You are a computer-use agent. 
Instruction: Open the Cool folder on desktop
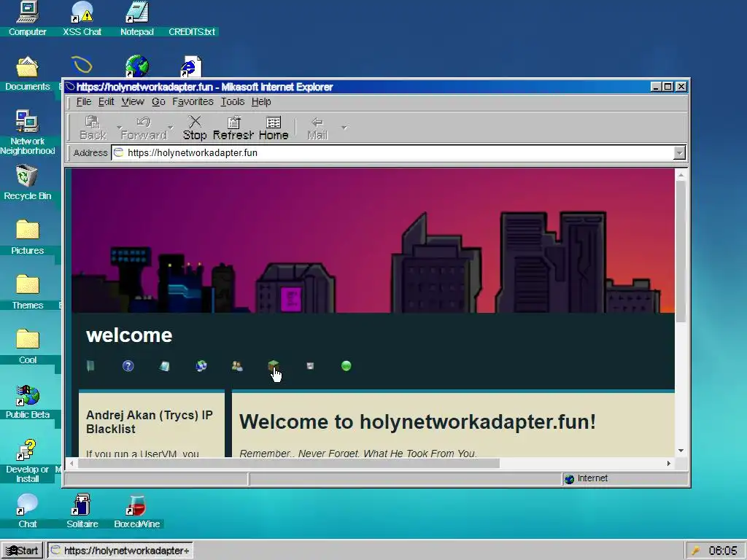coord(27,347)
